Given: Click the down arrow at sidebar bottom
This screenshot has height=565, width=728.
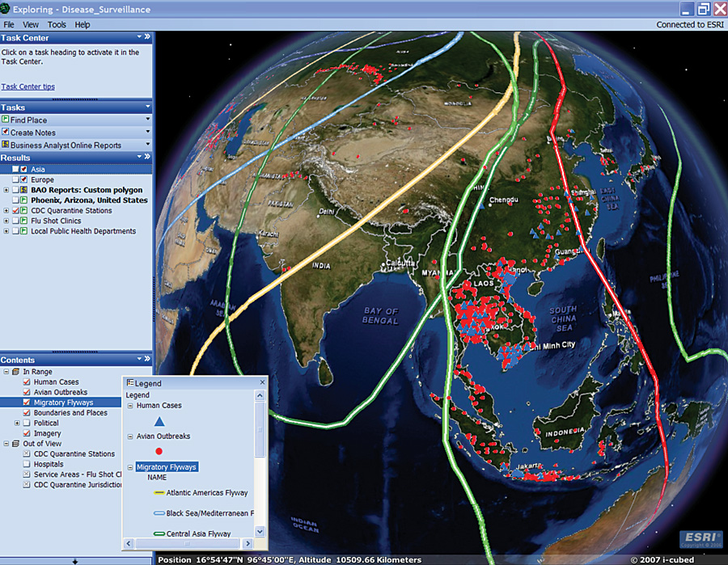Looking at the screenshot, I should 75,562.
